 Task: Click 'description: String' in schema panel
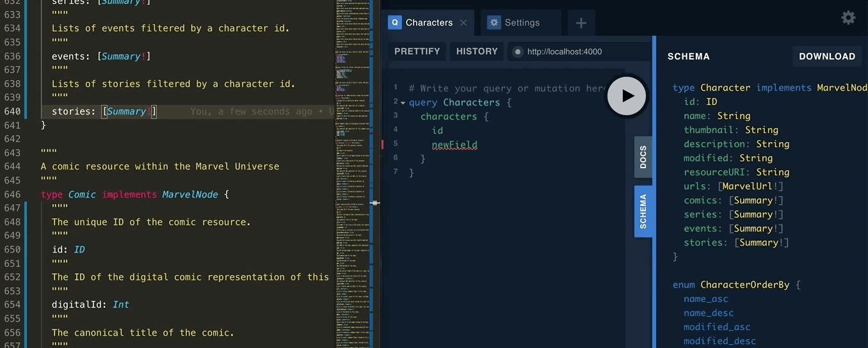(736, 144)
